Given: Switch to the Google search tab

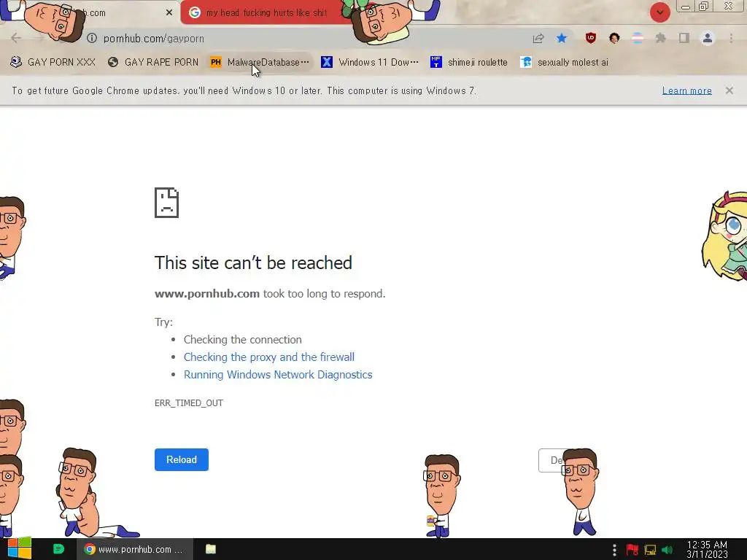Looking at the screenshot, I should click(x=267, y=13).
